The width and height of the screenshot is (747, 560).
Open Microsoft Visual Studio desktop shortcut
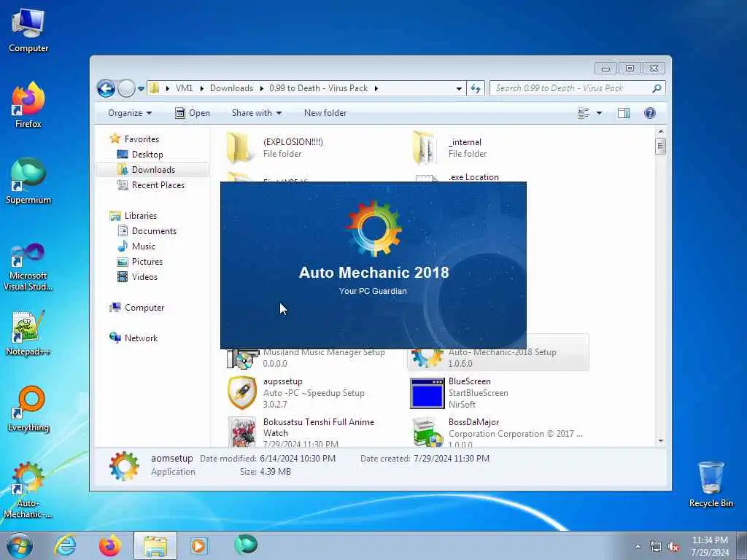pyautogui.click(x=28, y=267)
